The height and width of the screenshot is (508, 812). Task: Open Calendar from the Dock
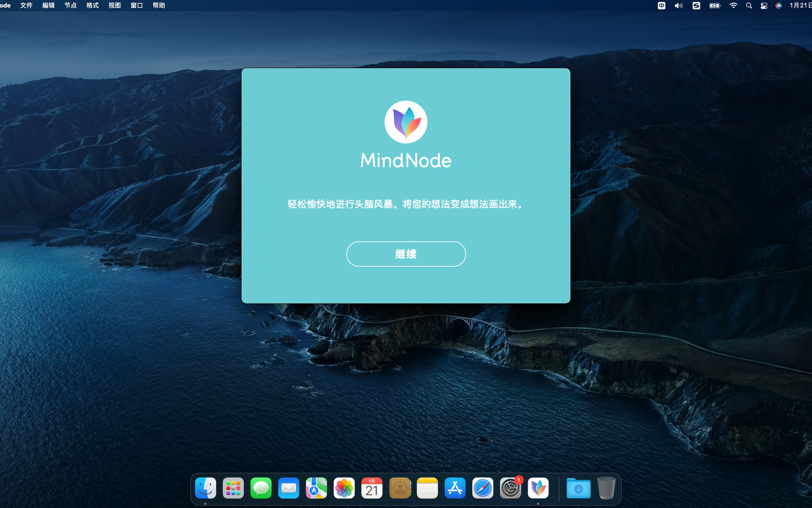[x=372, y=488]
